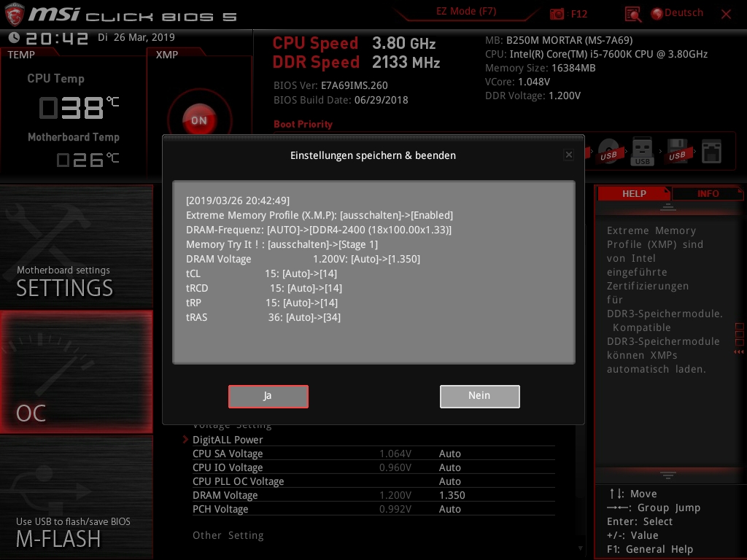747x560 pixels.
Task: Select the USB floppy boot device icon
Action: coord(678,152)
